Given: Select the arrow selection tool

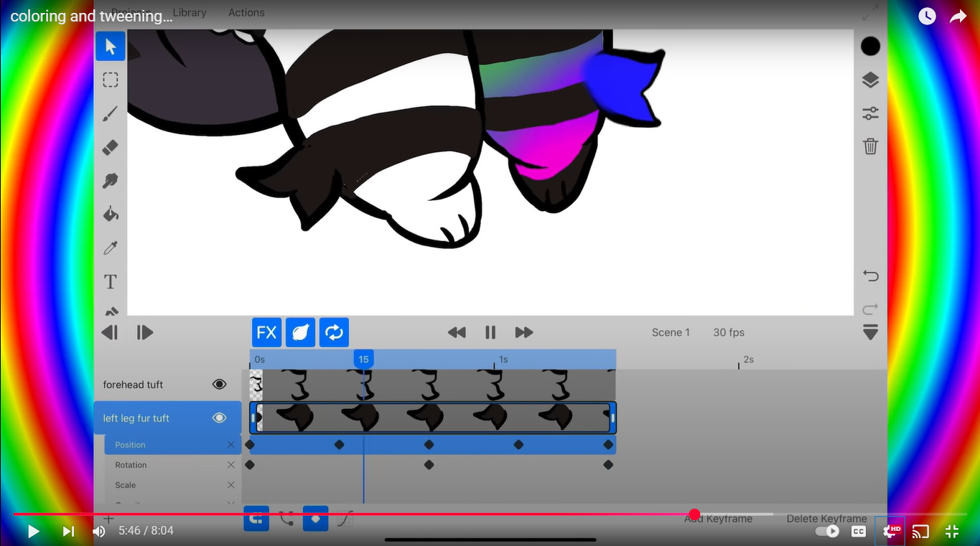Looking at the screenshot, I should 111,47.
